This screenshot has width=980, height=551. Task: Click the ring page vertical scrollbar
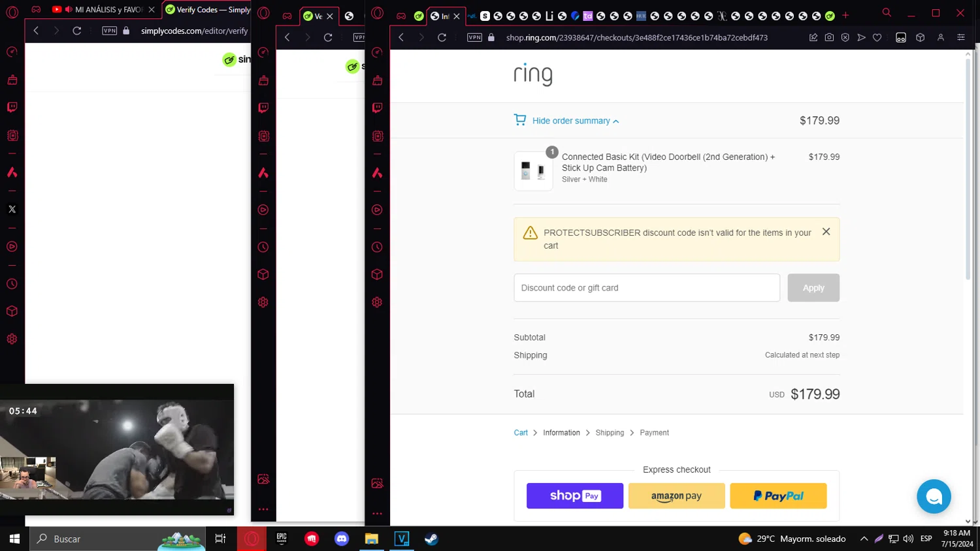(968, 170)
